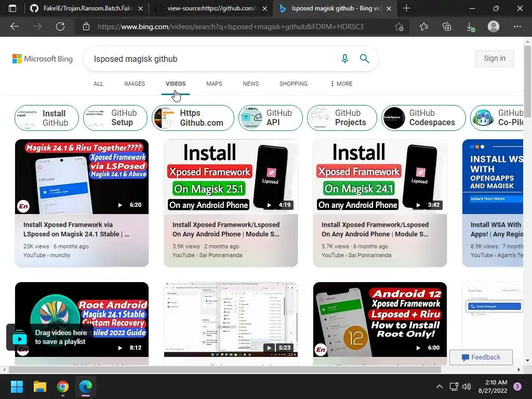
Task: Click the network tray icon
Action: point(454,387)
